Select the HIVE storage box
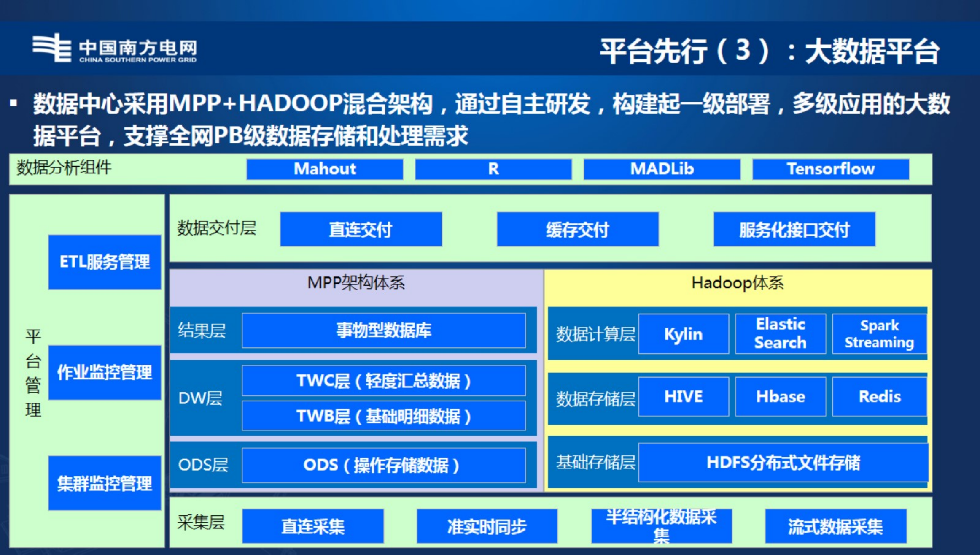The image size is (980, 555). coord(683,396)
